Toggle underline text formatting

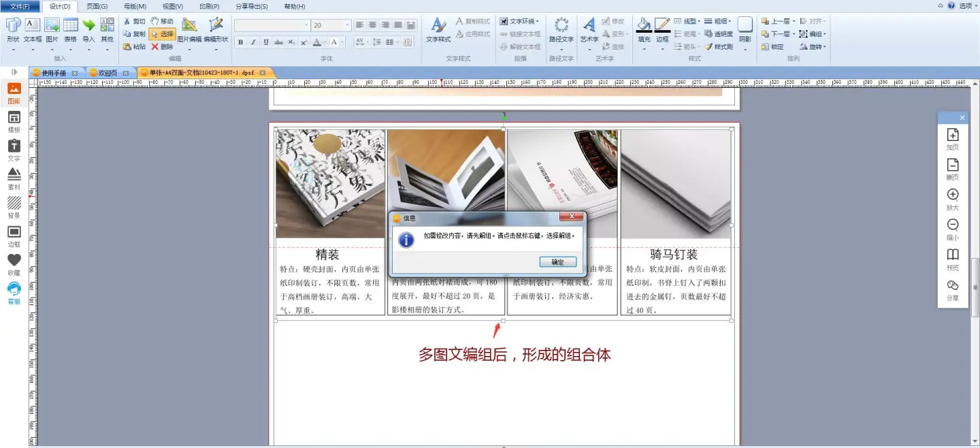265,42
